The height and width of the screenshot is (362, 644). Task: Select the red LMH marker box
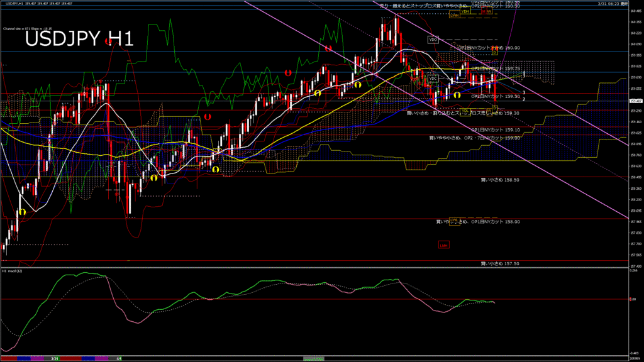[x=444, y=245]
